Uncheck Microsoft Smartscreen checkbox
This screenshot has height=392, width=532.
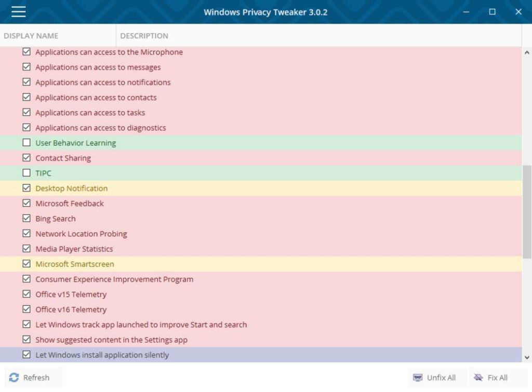26,264
